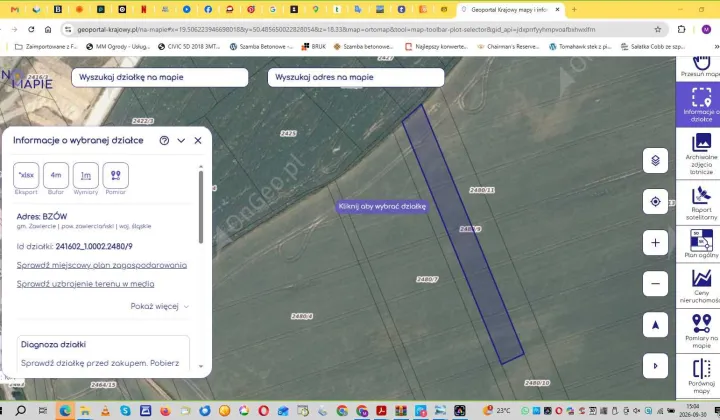Screen dimensions: 720x420
Task: Switch to the Gmail browser tab
Action: tap(15, 9)
